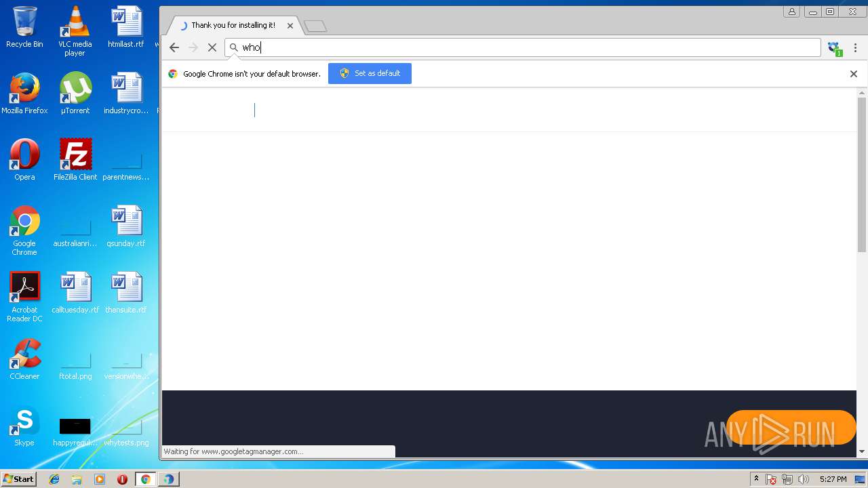Select the qsunday.rtf file
Screen dimensions: 868x488
tap(126, 226)
